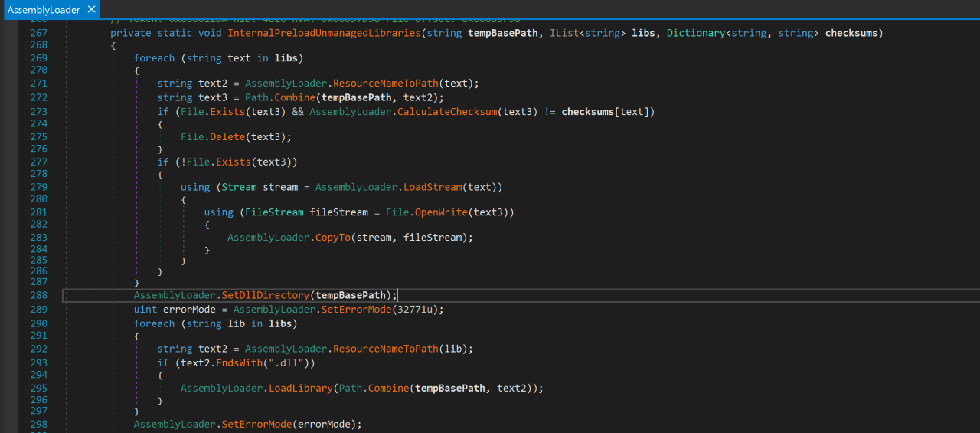The width and height of the screenshot is (980, 433).
Task: Switch to the AssemblyLoader tab
Action: pyautogui.click(x=43, y=10)
